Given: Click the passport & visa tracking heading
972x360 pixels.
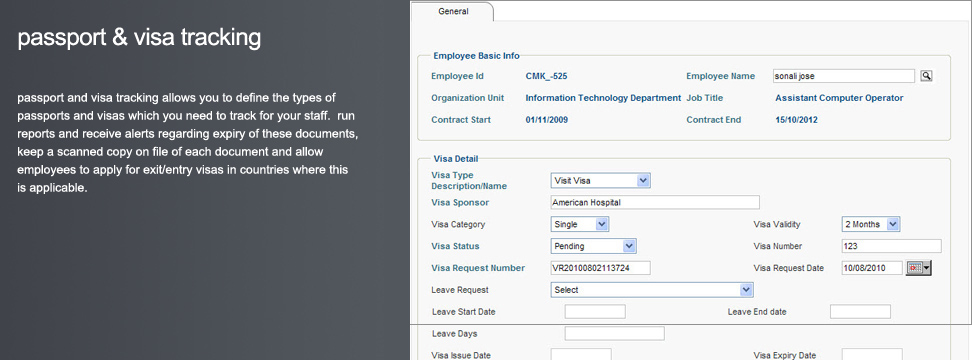Looking at the screenshot, I should (x=139, y=38).
